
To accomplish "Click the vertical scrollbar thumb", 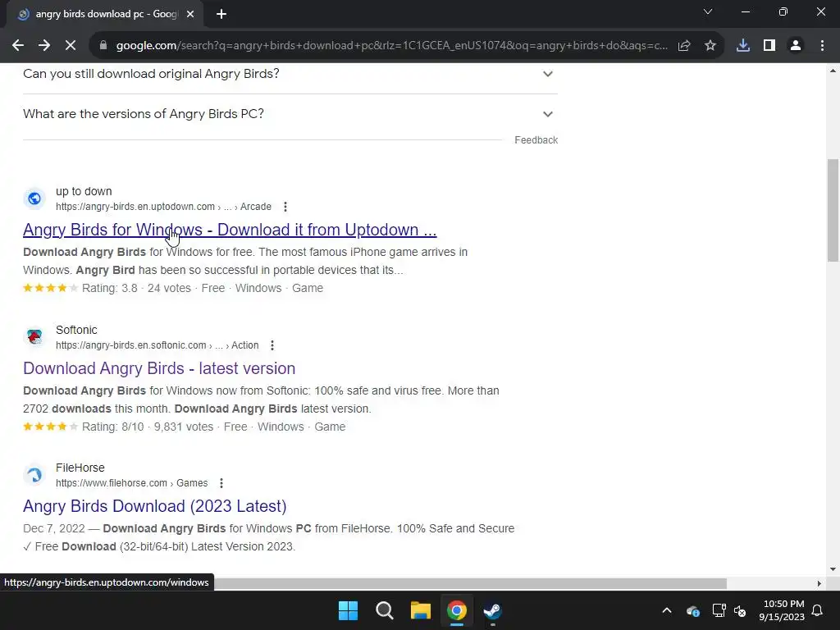I will (833, 210).
